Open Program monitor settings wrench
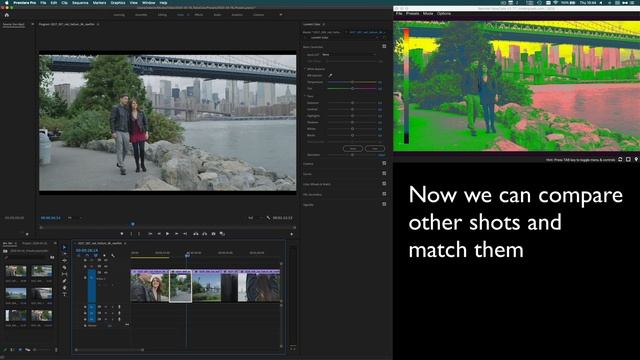Image resolution: width=640 pixels, height=360 pixels. point(268,218)
